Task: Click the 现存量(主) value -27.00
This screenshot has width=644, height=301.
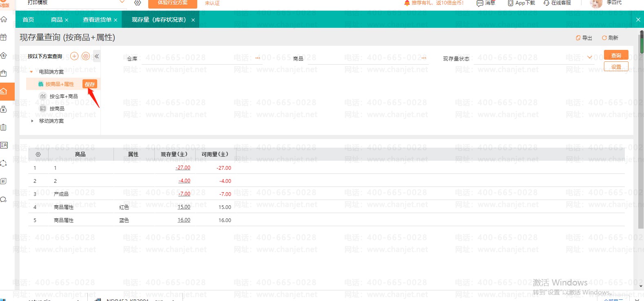Action: coord(183,168)
